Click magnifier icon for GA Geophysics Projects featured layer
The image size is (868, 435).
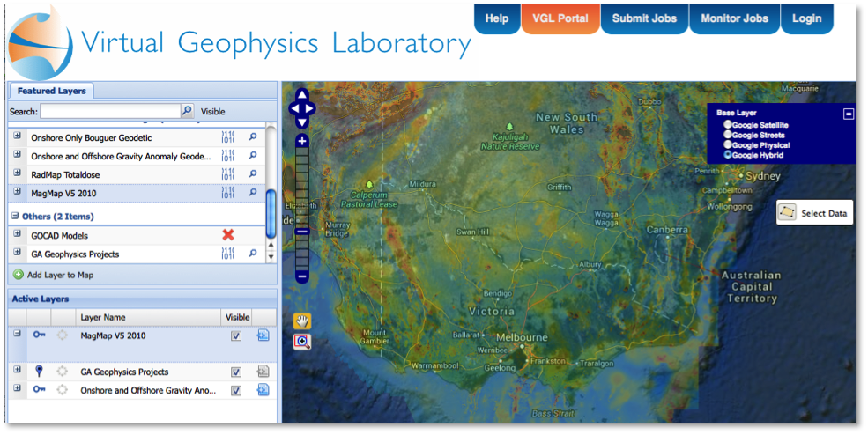pyautogui.click(x=253, y=254)
